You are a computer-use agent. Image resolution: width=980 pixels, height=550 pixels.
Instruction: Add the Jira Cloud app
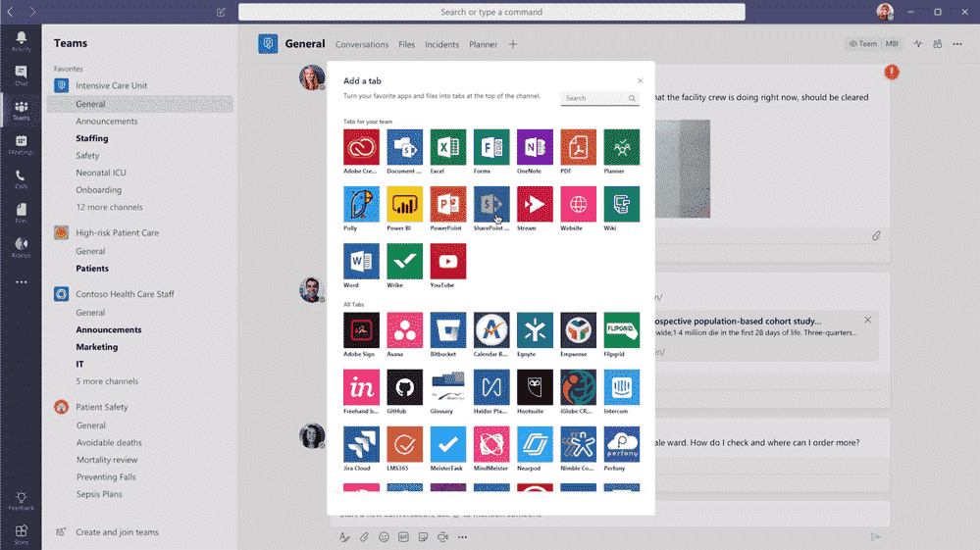tap(361, 444)
